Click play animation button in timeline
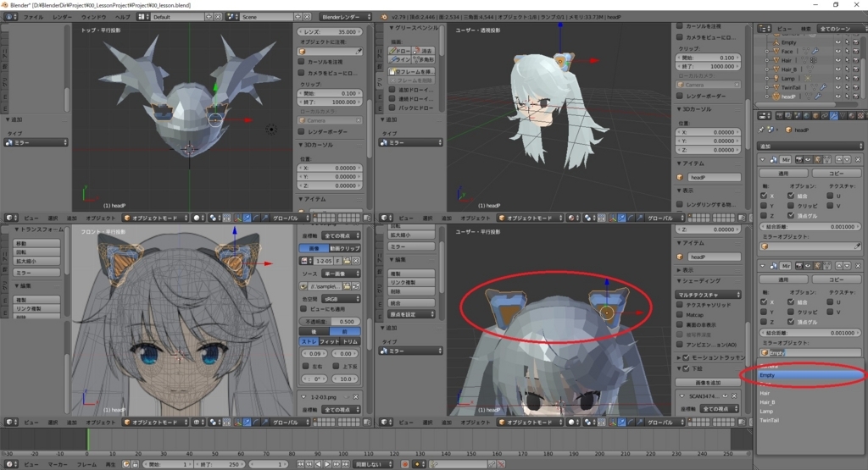 click(327, 464)
